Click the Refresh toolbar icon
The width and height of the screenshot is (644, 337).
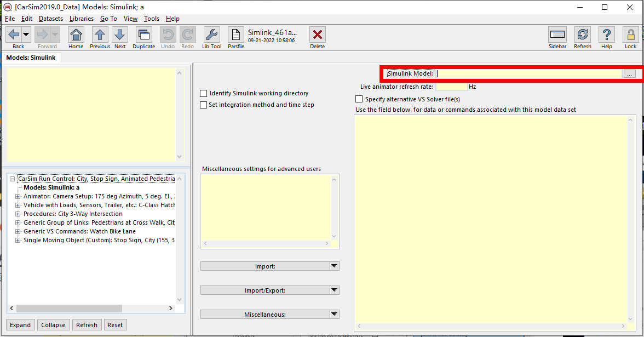583,35
